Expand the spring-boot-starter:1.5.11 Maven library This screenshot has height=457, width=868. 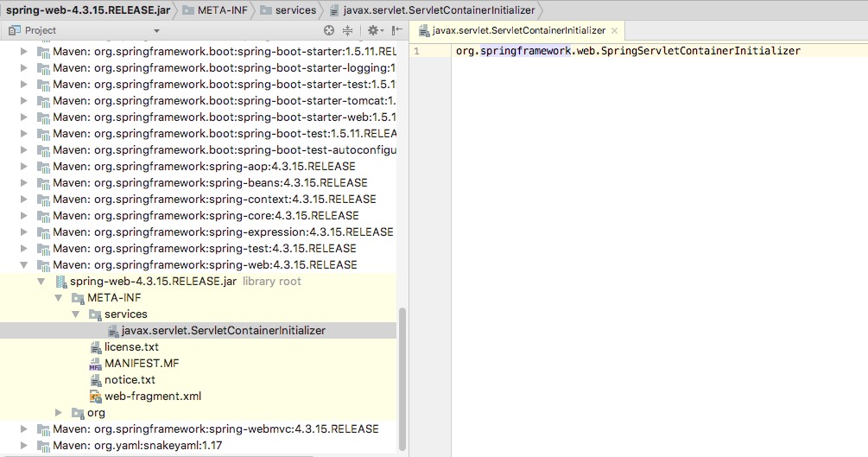pos(24,52)
